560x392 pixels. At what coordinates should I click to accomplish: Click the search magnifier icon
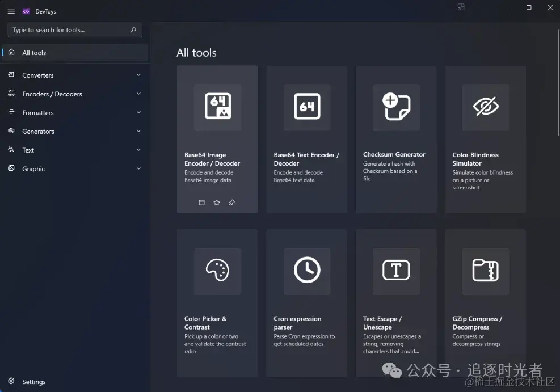click(133, 30)
